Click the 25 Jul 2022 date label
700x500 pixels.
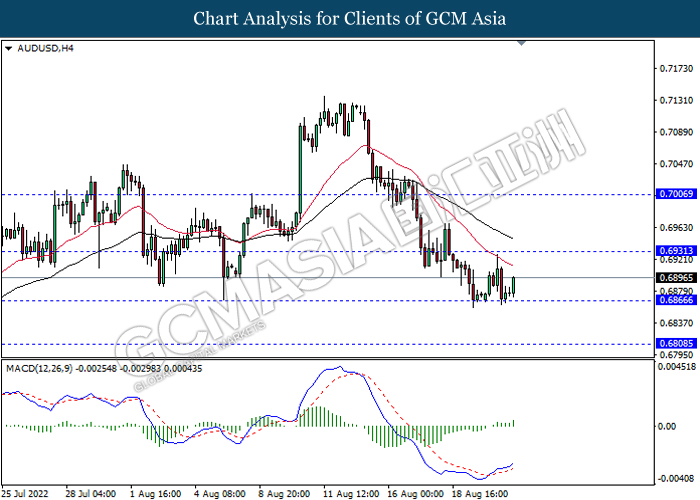(x=25, y=494)
